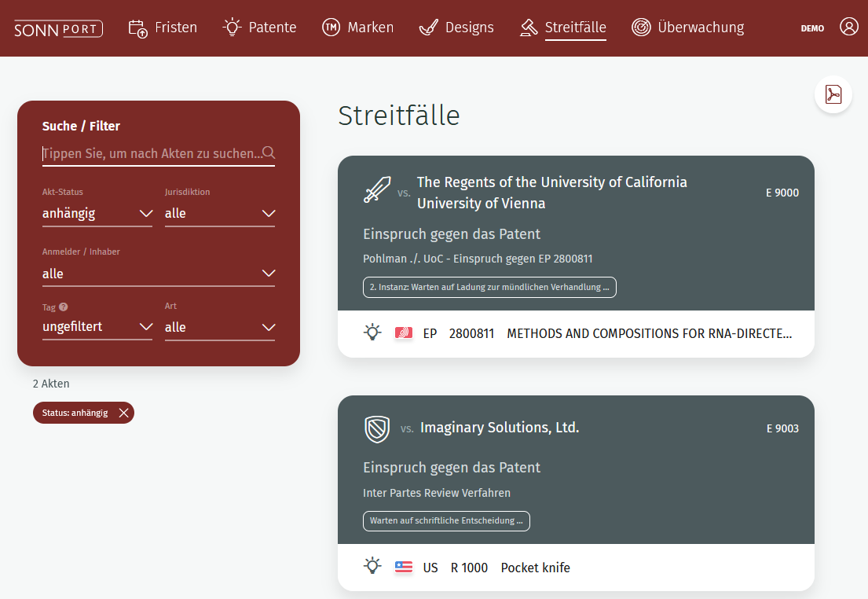Image resolution: width=868 pixels, height=599 pixels.
Task: Click the Fristen calendar icon
Action: (137, 28)
